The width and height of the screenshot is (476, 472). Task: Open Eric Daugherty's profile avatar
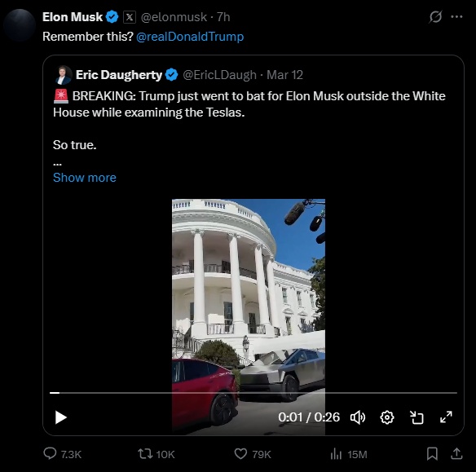64,75
